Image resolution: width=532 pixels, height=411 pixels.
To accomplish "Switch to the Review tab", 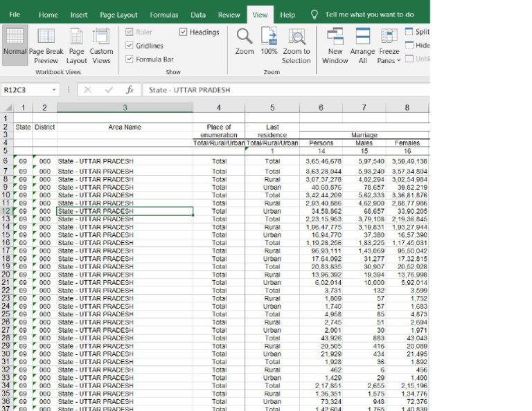I will pos(229,15).
